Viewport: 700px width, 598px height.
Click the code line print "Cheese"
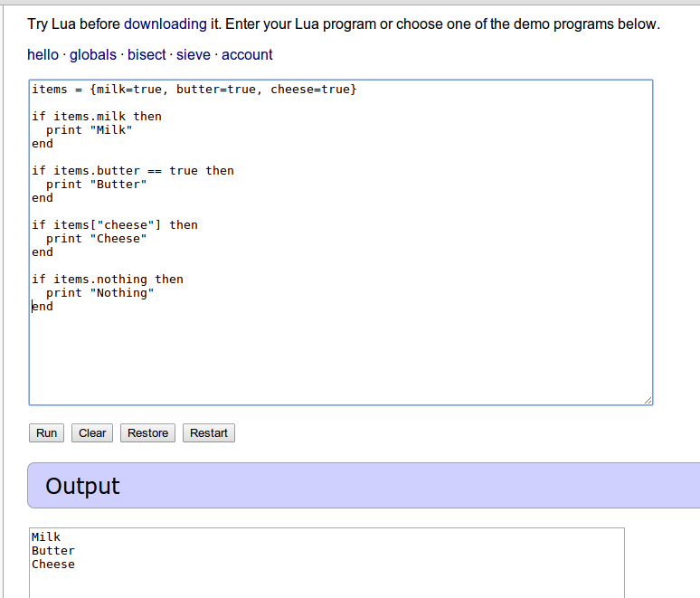click(x=97, y=239)
